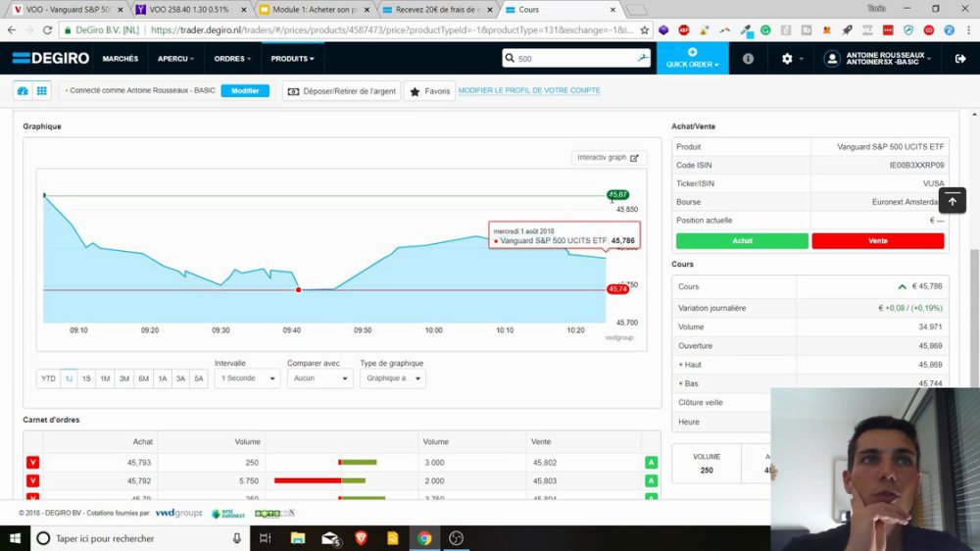Click the green A icon beside 45,803

[x=651, y=480]
